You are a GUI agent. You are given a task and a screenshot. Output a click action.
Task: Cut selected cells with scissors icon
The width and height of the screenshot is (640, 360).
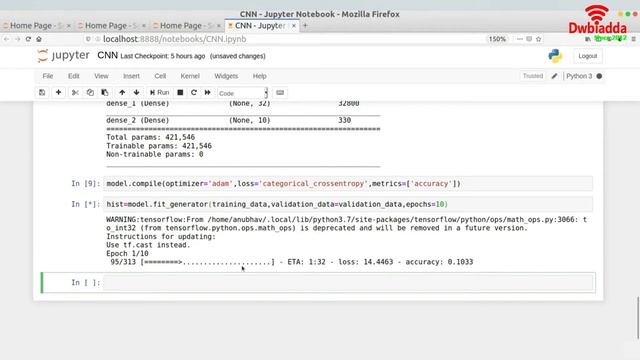point(75,93)
